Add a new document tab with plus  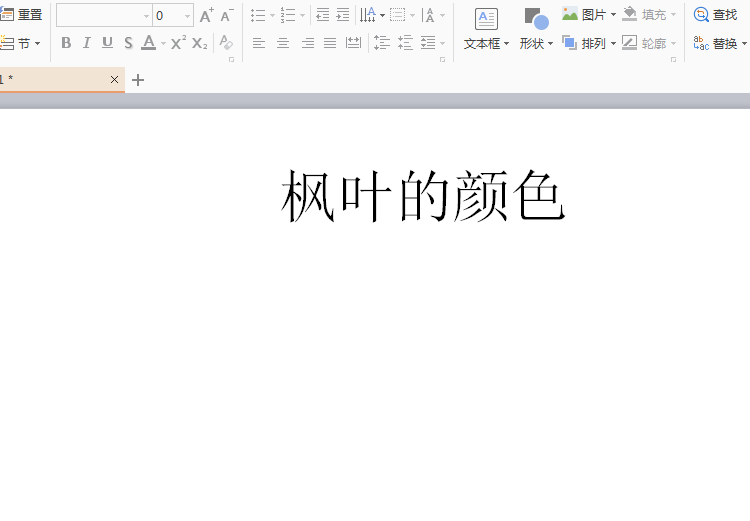(x=138, y=80)
